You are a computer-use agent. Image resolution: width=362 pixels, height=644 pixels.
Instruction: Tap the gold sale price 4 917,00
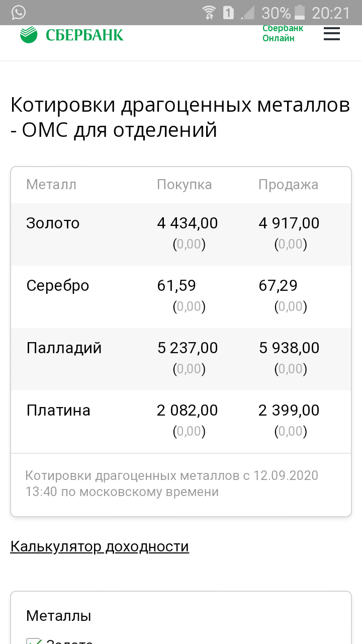(289, 223)
